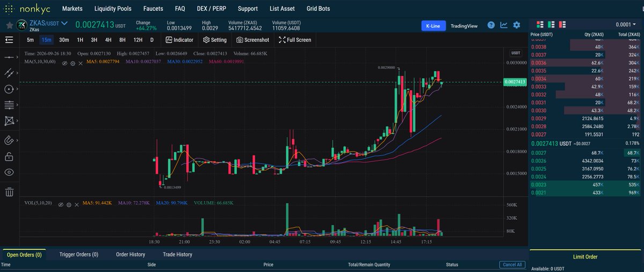644x272 pixels.
Task: Open chart settings gear icon top right
Action: 516,25
